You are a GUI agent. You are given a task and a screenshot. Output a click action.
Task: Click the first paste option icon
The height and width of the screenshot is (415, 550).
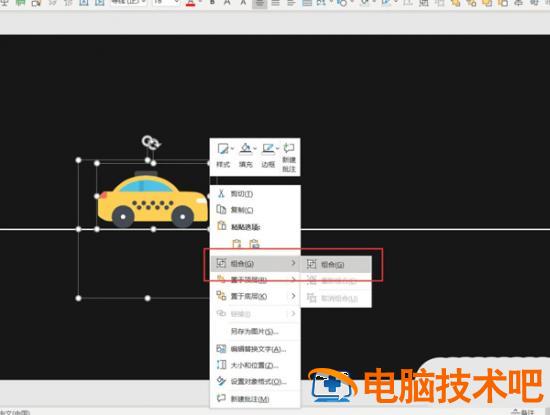[237, 243]
